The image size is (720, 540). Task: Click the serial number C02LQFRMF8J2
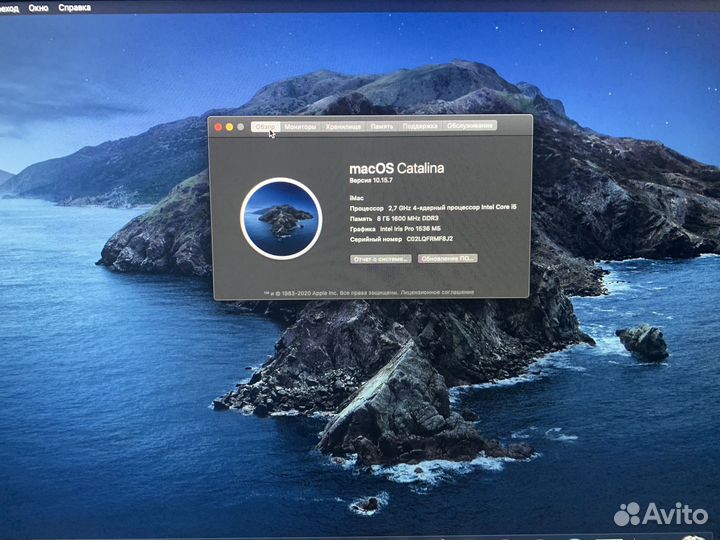(x=430, y=239)
